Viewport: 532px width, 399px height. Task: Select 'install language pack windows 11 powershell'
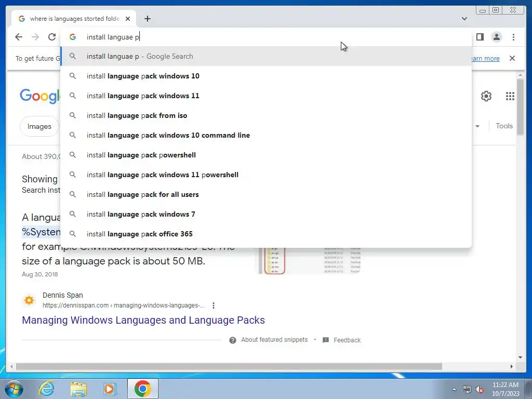[x=266, y=175]
